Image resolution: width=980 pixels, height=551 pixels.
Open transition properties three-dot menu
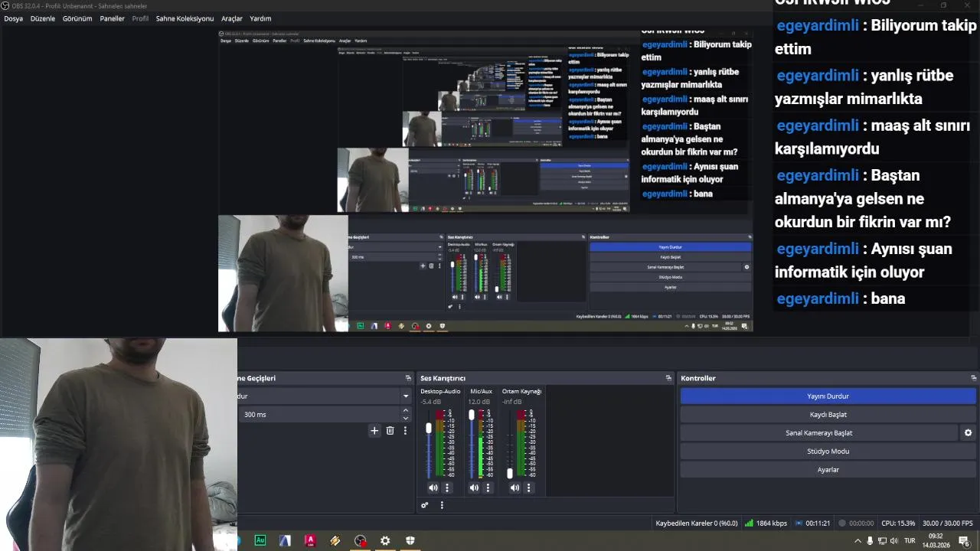[x=405, y=431]
